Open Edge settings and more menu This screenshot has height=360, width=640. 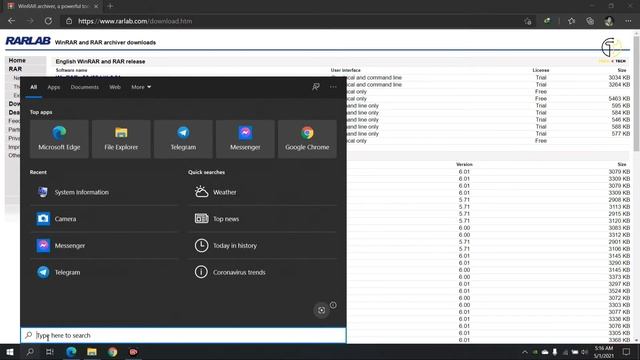point(628,21)
